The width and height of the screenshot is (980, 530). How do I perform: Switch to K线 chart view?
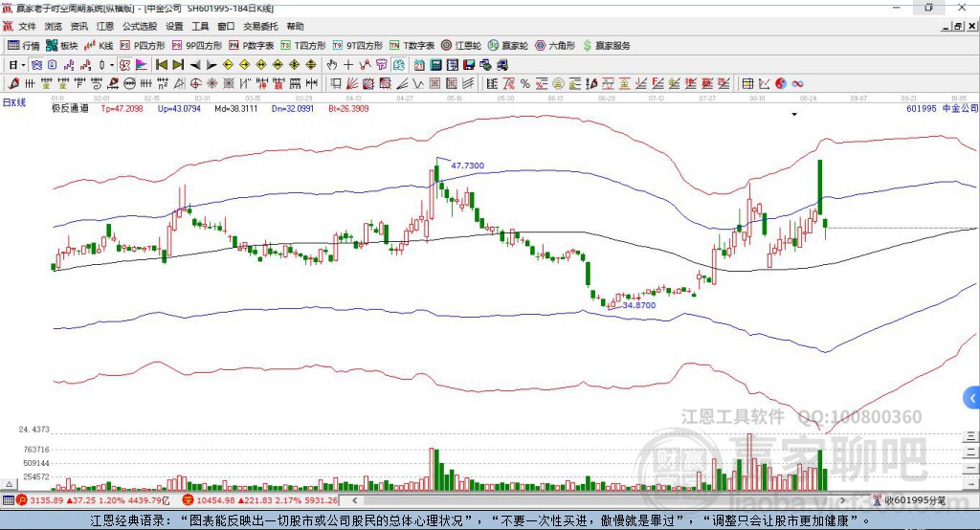point(99,46)
